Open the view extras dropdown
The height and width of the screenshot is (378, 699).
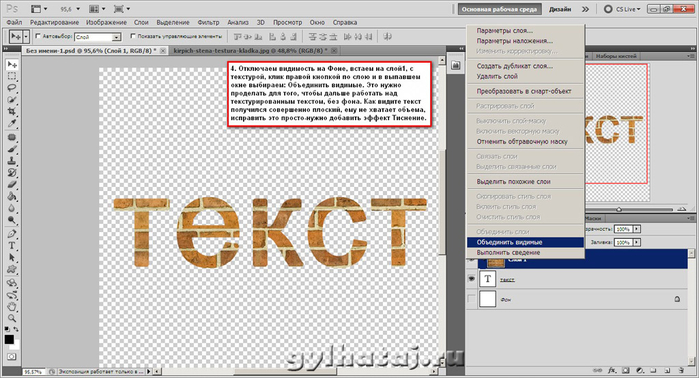39,9
